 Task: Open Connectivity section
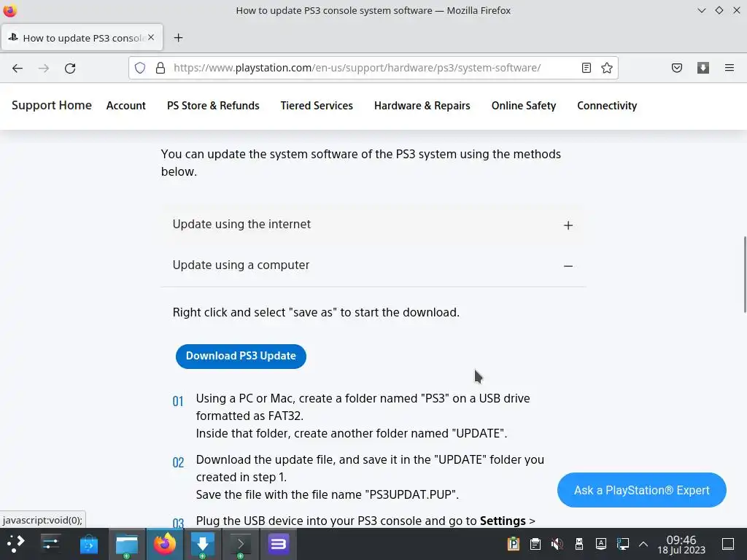pyautogui.click(x=607, y=106)
